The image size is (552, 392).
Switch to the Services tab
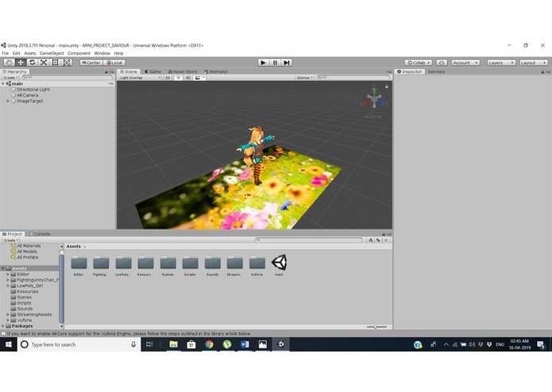click(436, 71)
